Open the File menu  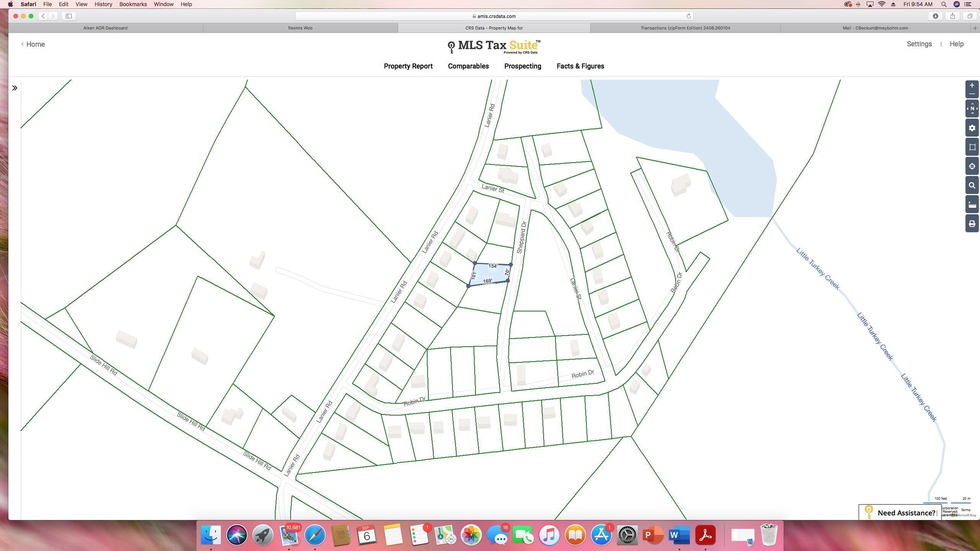pos(47,4)
